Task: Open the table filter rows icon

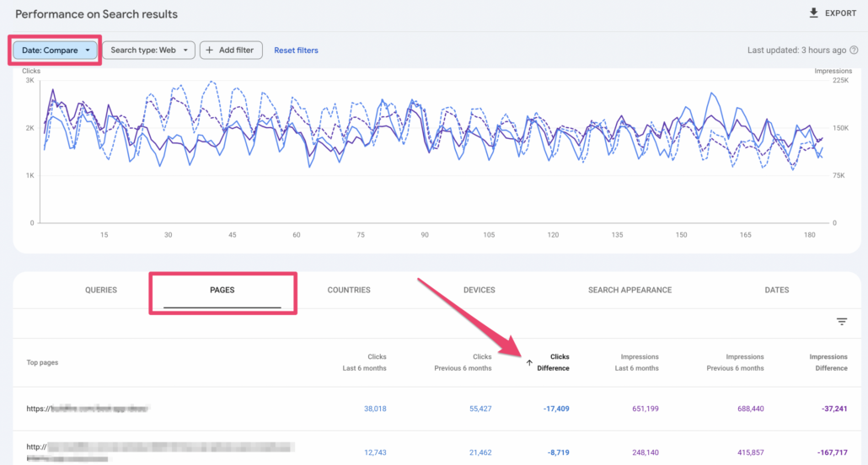Action: [x=841, y=322]
